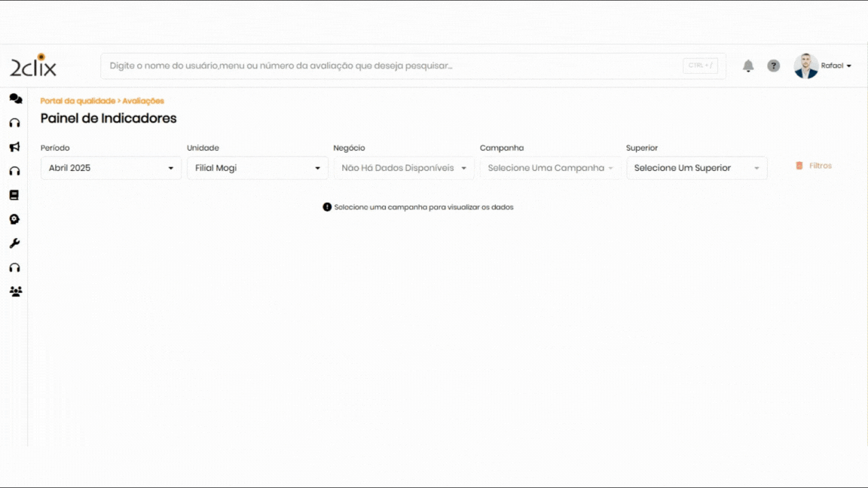Show notifications via the bell icon
The height and width of the screenshot is (488, 868).
[748, 66]
